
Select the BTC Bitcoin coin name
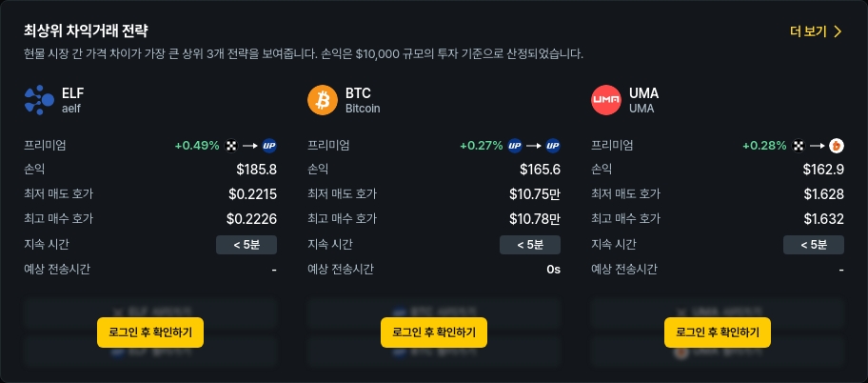[x=362, y=100]
